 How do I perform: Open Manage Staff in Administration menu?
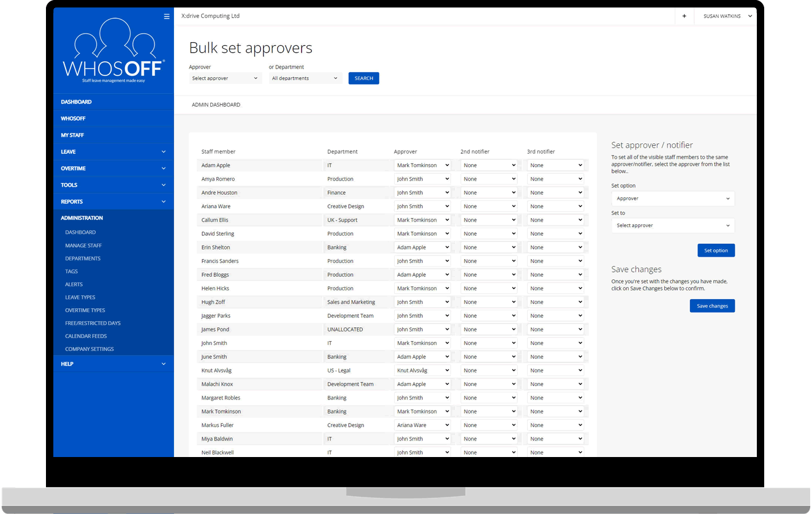click(x=83, y=246)
